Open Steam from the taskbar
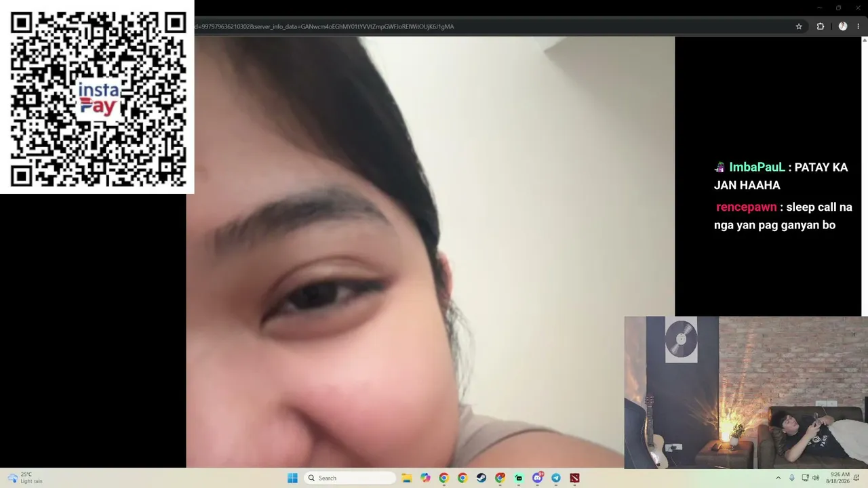This screenshot has height=488, width=868. coord(481,478)
